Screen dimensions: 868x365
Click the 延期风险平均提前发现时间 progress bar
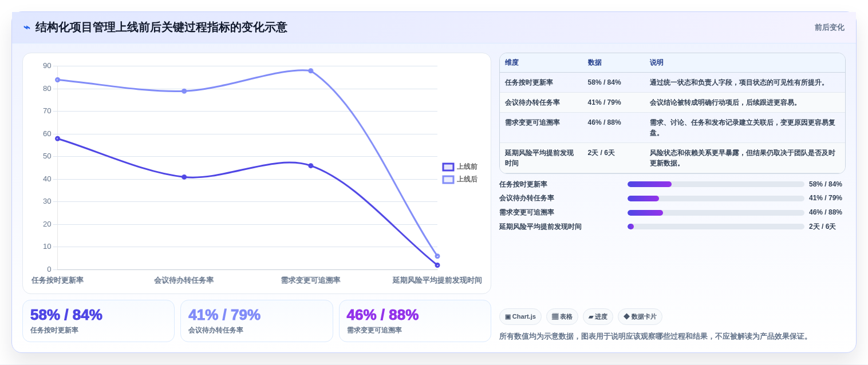click(716, 227)
